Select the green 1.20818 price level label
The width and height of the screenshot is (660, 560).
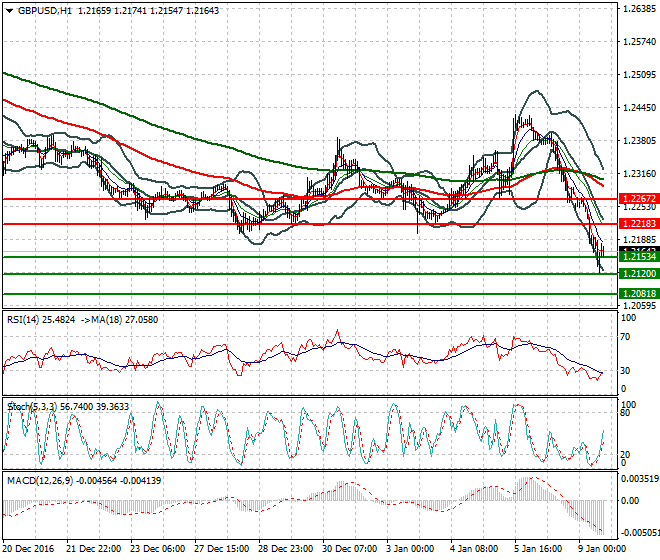point(637,294)
